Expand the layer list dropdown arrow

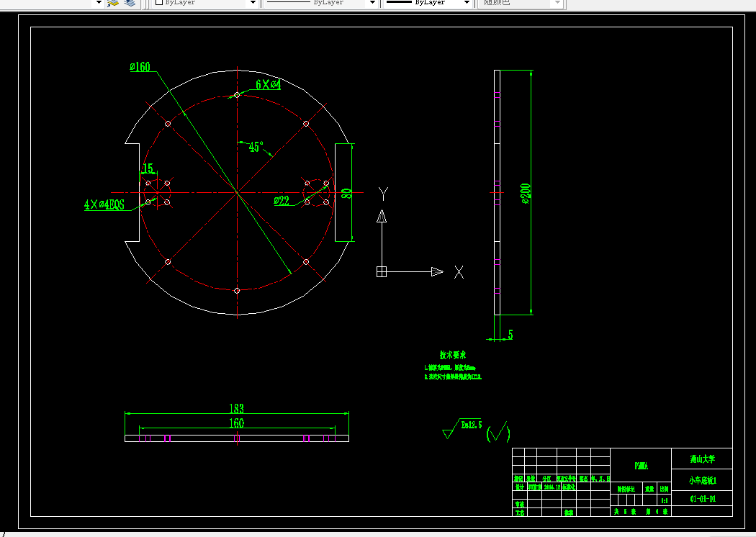(x=99, y=2)
